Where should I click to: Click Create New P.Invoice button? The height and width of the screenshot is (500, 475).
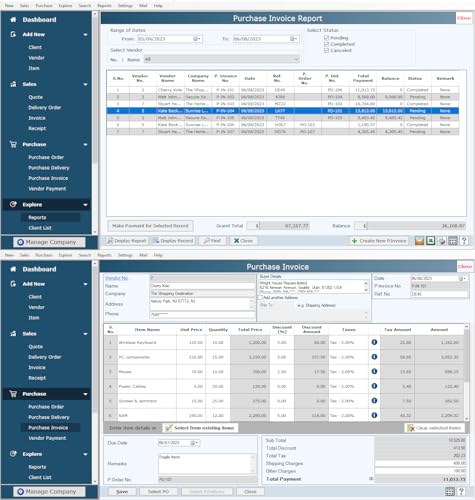coord(379,241)
